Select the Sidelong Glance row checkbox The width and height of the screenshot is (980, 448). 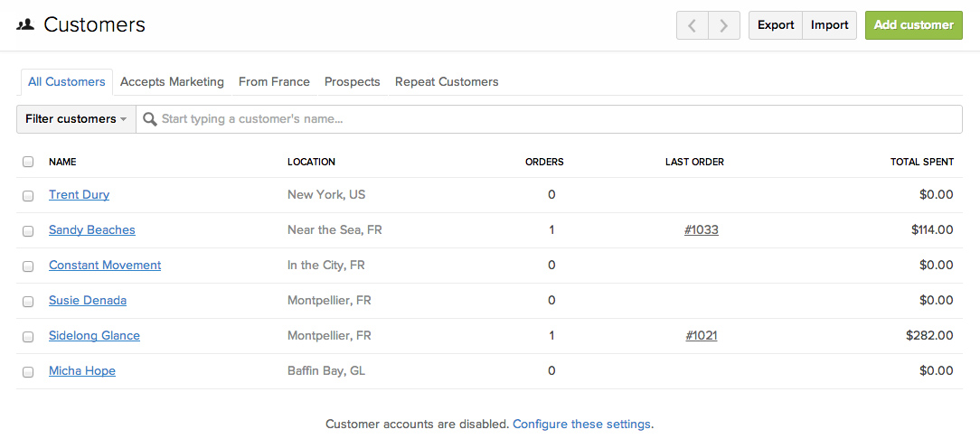coord(28,336)
